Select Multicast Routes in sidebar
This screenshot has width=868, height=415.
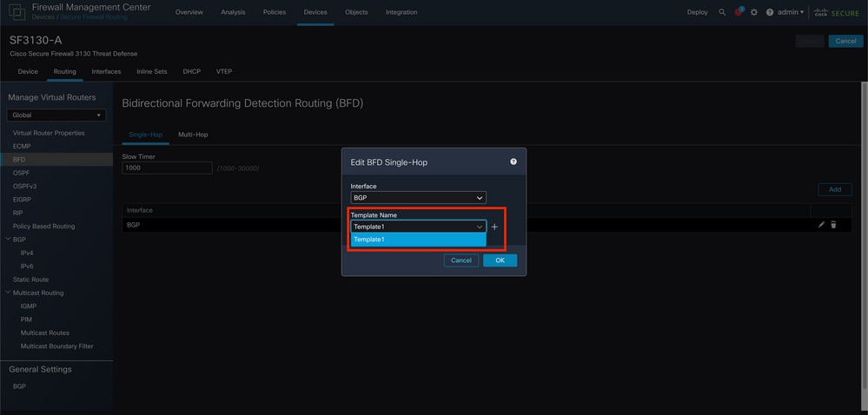coord(45,333)
